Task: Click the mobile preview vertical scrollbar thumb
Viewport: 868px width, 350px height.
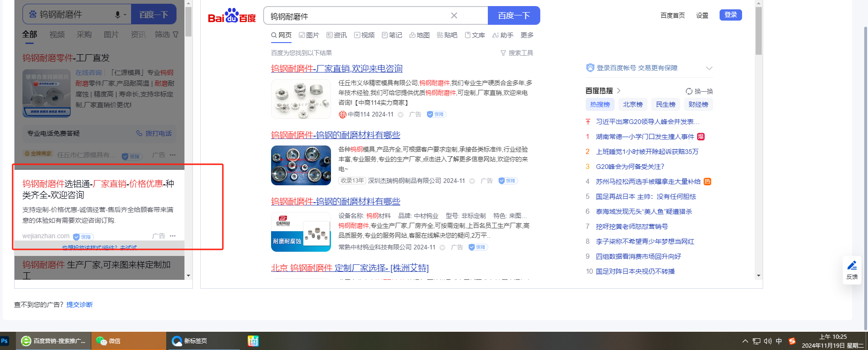Action: click(x=188, y=22)
